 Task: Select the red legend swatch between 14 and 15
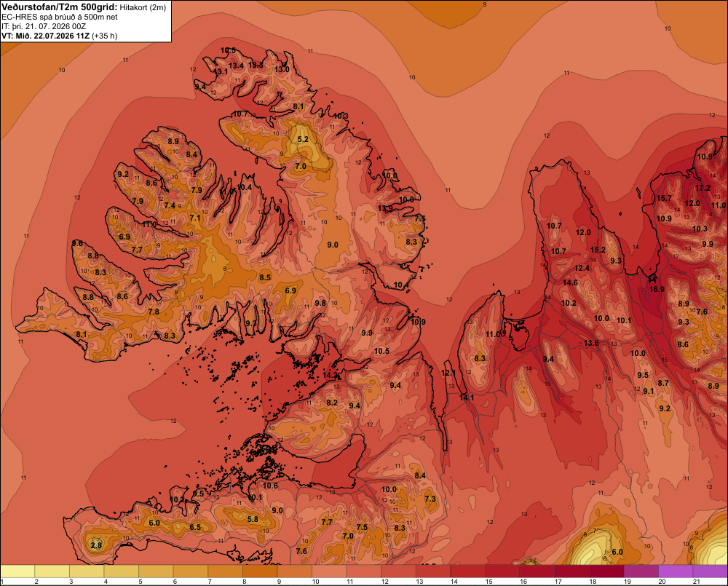[467, 571]
